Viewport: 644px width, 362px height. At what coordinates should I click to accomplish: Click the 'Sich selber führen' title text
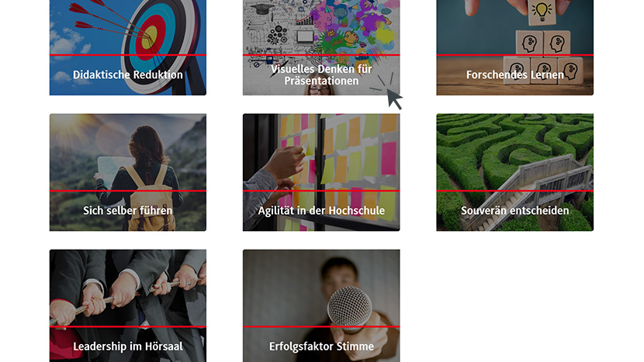(x=128, y=211)
